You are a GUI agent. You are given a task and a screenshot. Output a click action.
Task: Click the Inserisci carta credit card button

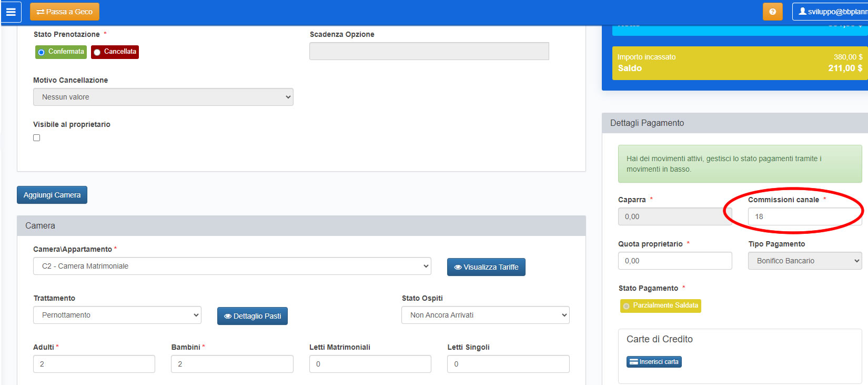654,362
